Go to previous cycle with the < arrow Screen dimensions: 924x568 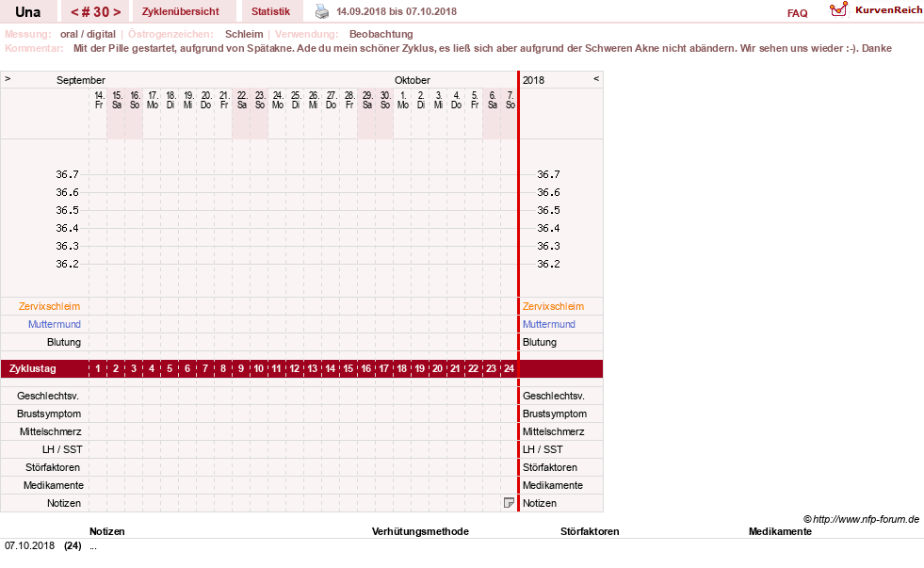click(x=74, y=12)
